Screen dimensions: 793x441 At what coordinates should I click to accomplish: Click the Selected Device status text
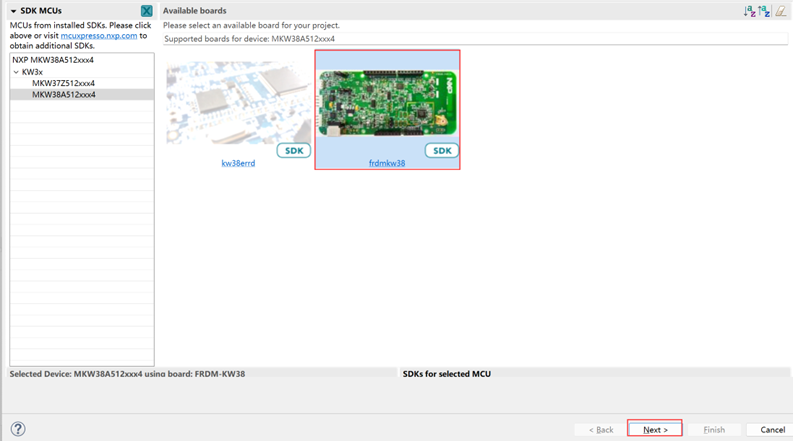tap(127, 374)
